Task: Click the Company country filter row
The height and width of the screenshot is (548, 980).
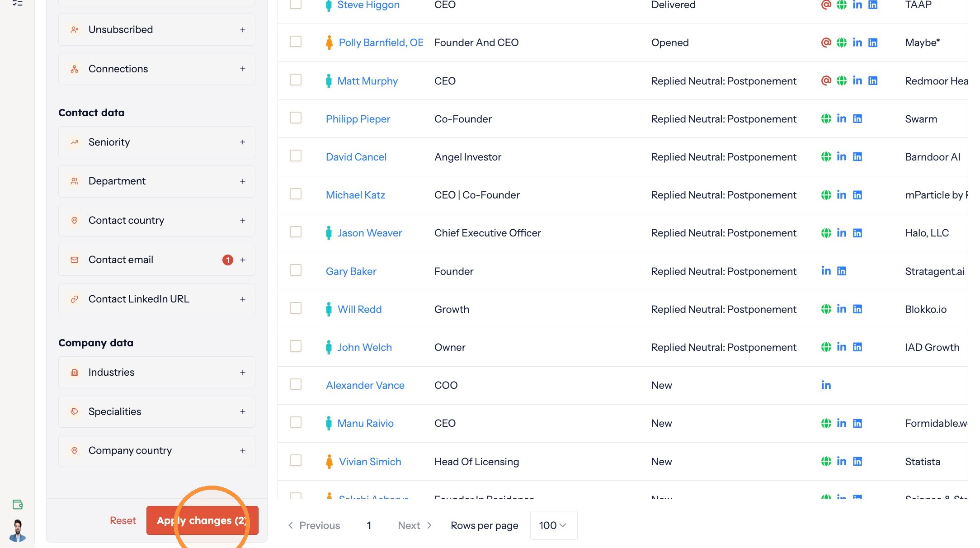Action: [156, 451]
